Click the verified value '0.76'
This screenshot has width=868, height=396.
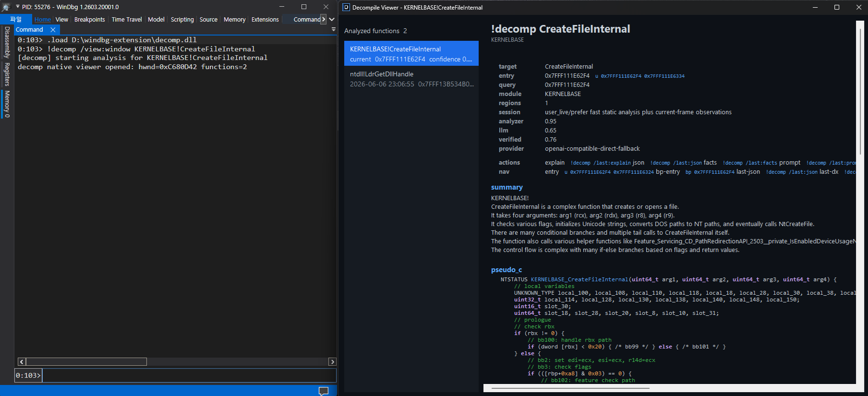[551, 140]
